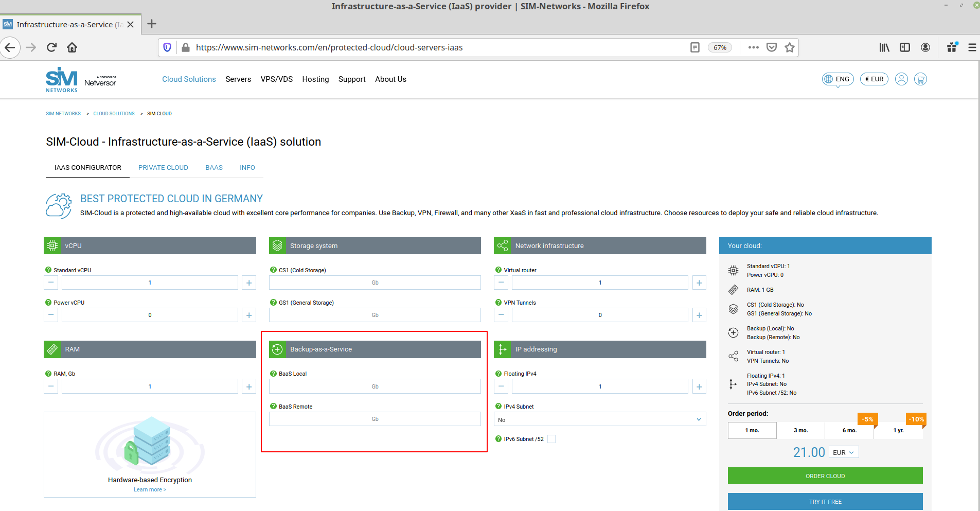Toggle Firefox reader view icon

(x=694, y=47)
